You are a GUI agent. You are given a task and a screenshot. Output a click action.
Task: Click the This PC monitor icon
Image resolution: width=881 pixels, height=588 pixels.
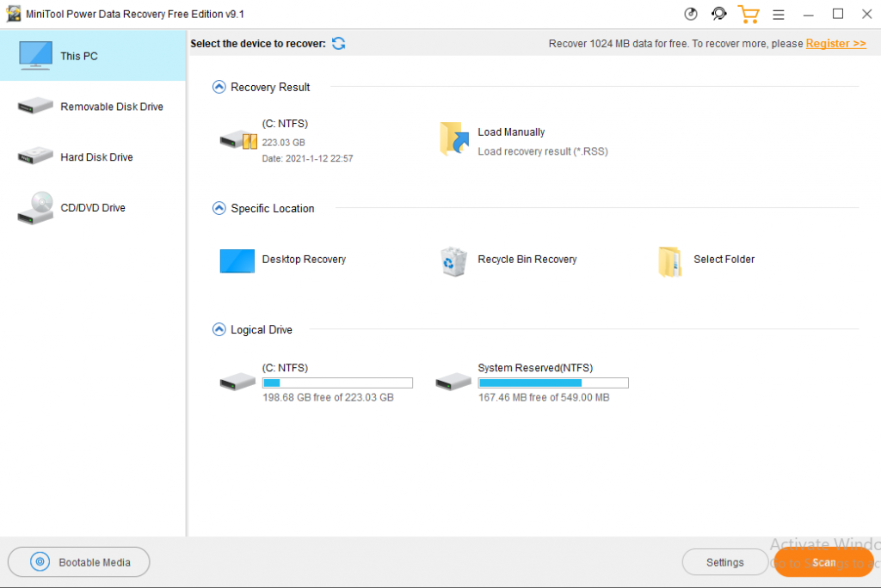point(35,55)
